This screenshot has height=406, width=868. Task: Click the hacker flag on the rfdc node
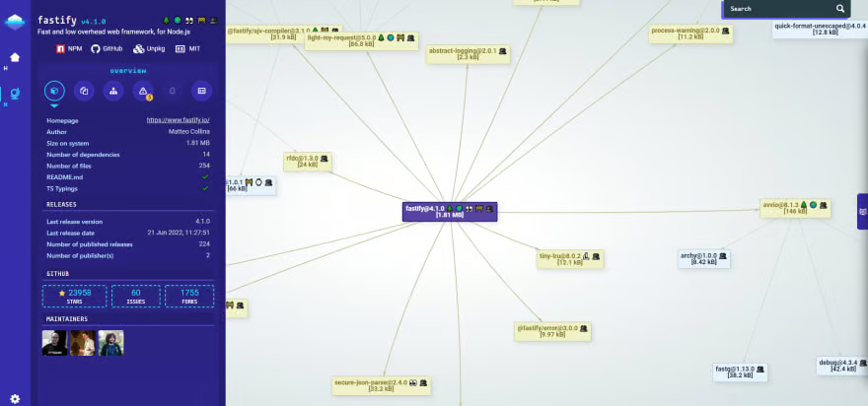(x=324, y=159)
